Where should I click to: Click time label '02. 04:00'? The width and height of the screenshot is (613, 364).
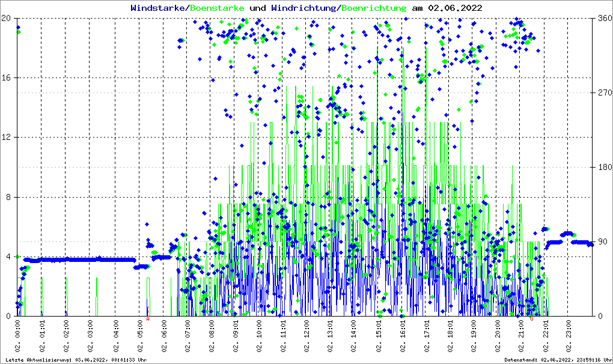pyautogui.click(x=116, y=336)
